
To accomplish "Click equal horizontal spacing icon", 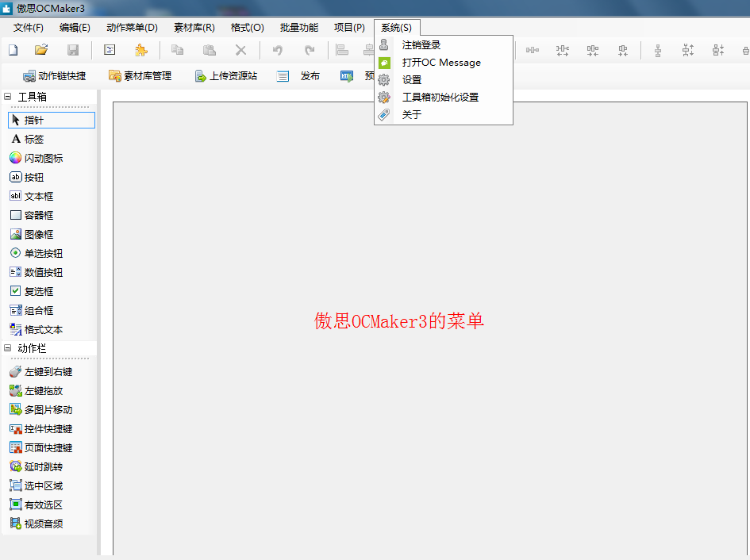I will 533,50.
